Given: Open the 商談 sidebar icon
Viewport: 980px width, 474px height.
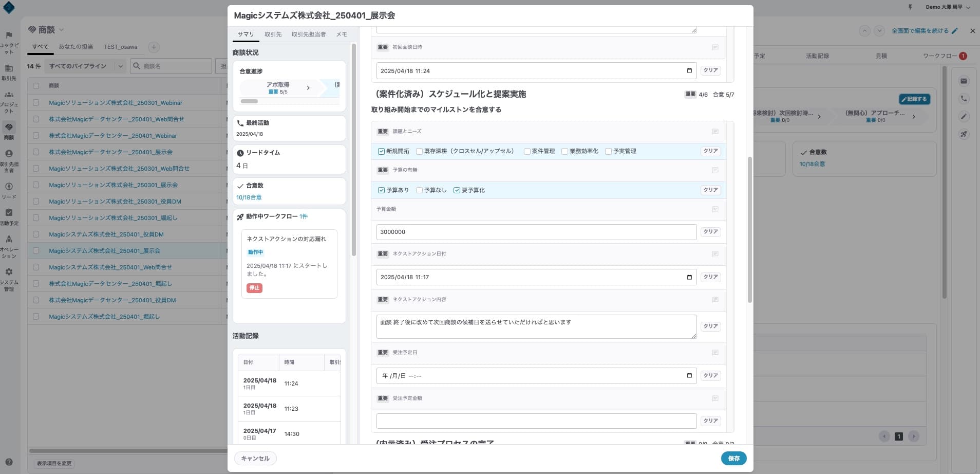Looking at the screenshot, I should pyautogui.click(x=9, y=127).
